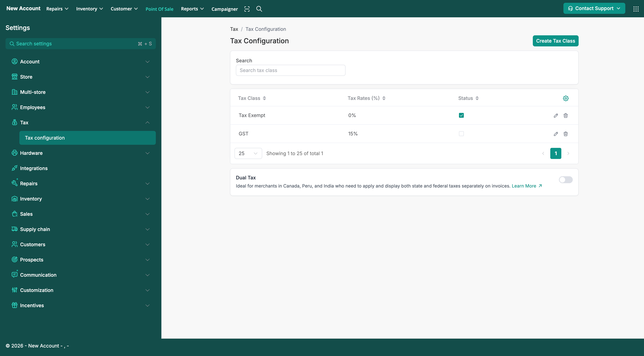This screenshot has width=644, height=356.
Task: Click the trash icon for GST row
Action: tap(565, 134)
